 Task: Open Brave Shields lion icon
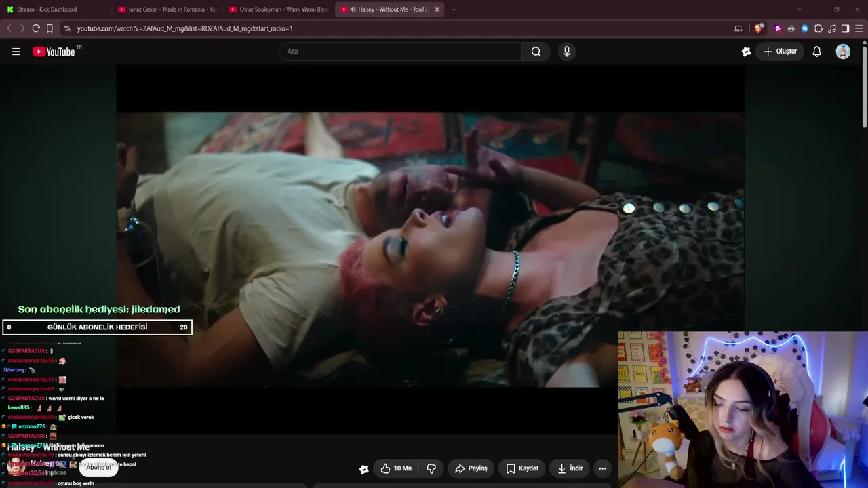[x=759, y=28]
